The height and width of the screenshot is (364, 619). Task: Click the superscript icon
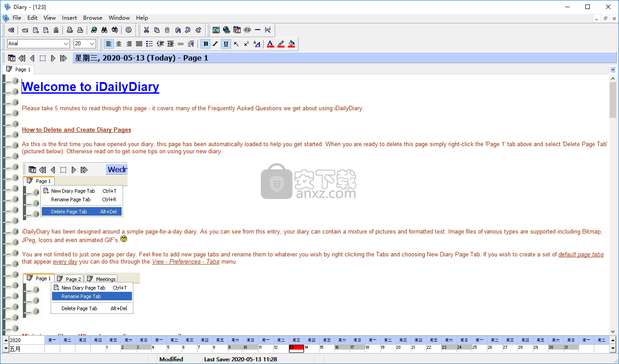pyautogui.click(x=246, y=43)
